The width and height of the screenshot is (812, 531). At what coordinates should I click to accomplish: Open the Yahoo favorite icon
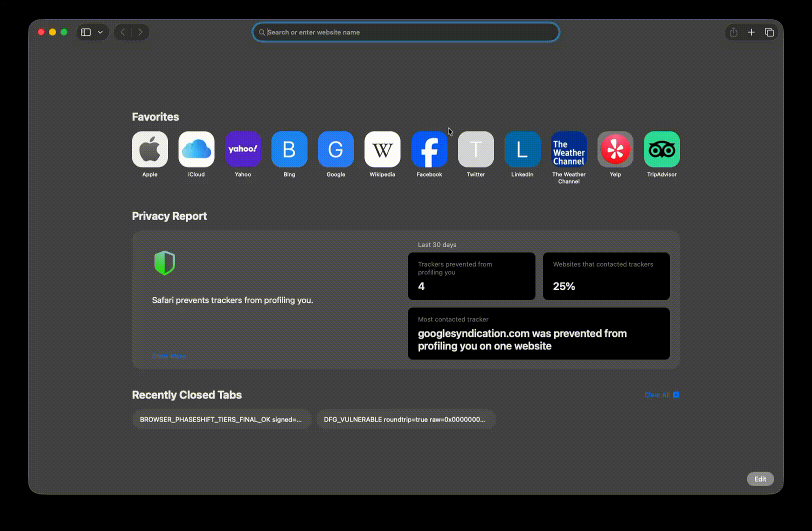pyautogui.click(x=243, y=149)
